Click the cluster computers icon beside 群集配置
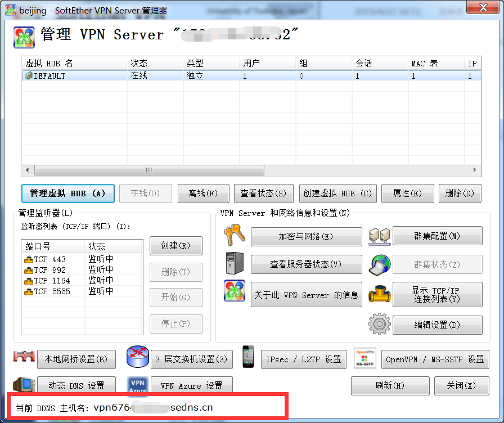This screenshot has width=504, height=423. pos(379,236)
